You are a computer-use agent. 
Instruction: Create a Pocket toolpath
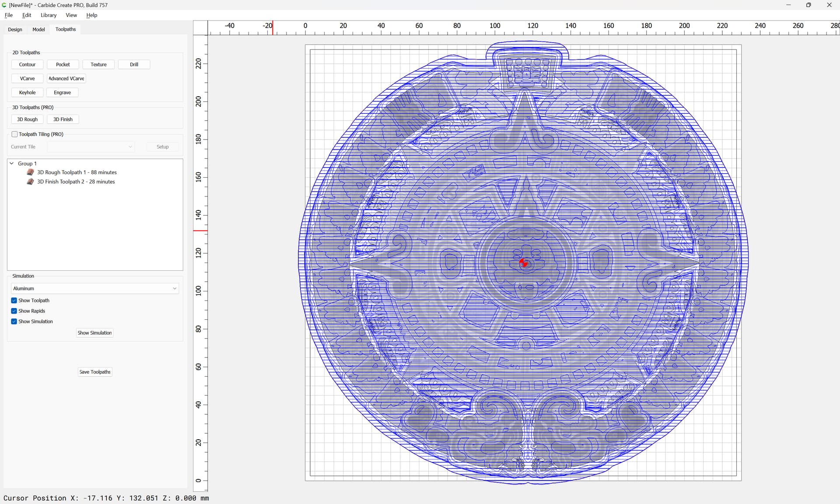pyautogui.click(x=63, y=64)
